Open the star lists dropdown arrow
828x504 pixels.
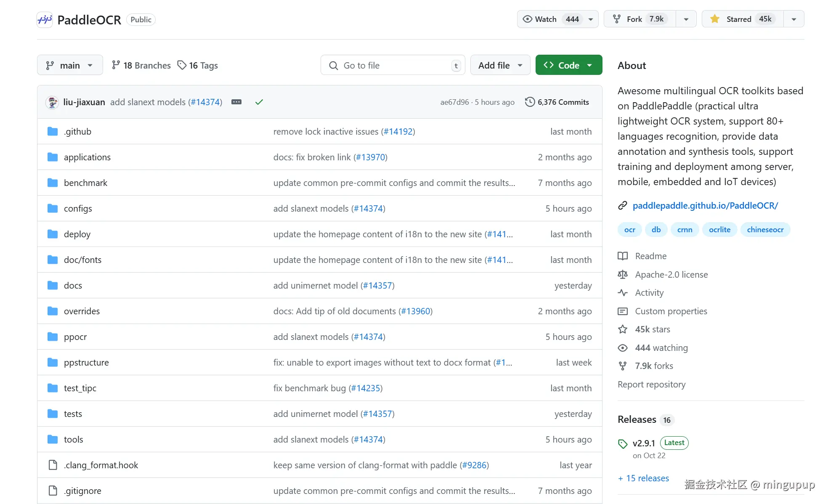pyautogui.click(x=793, y=19)
